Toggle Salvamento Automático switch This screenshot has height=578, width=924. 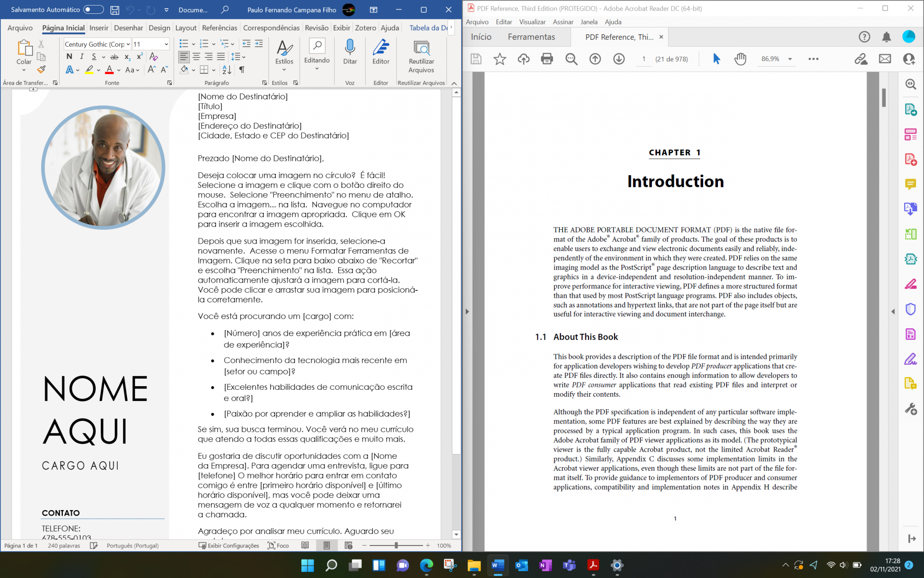pyautogui.click(x=93, y=9)
